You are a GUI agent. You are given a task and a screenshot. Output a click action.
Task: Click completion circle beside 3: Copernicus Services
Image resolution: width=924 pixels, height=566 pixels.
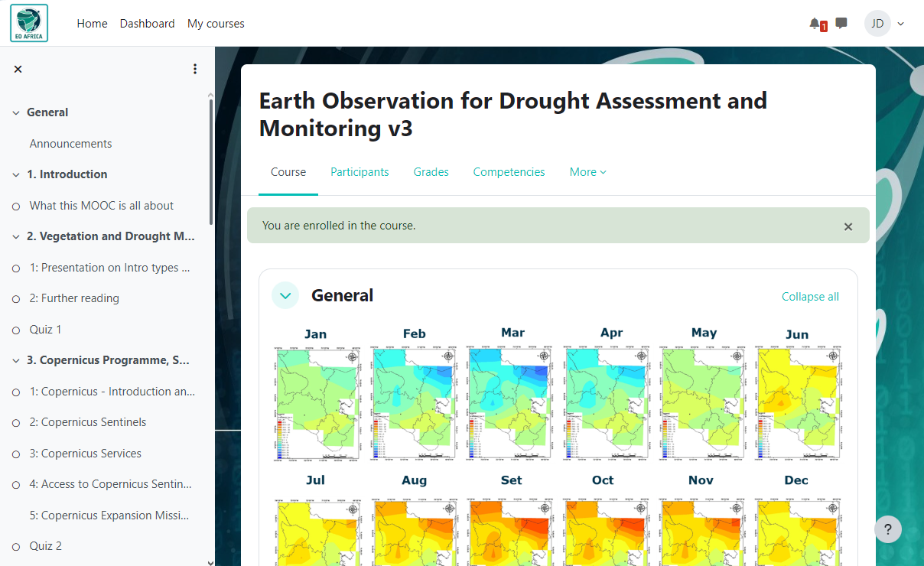point(16,454)
